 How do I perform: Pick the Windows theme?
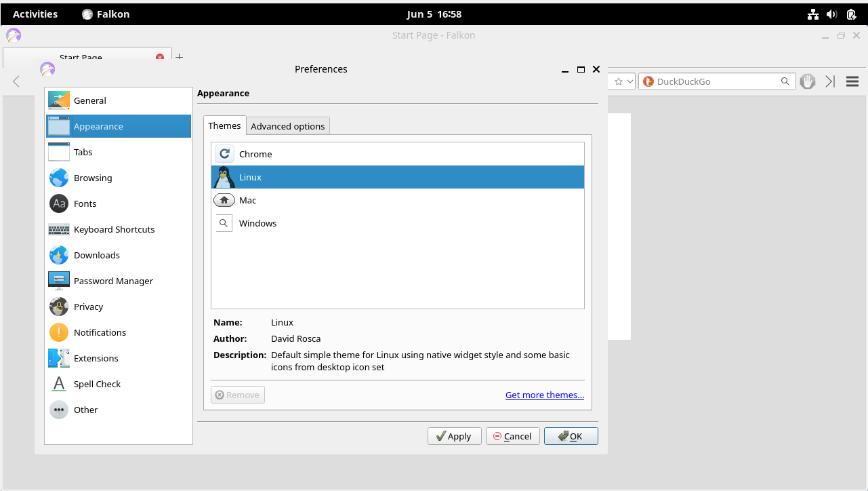click(x=257, y=223)
